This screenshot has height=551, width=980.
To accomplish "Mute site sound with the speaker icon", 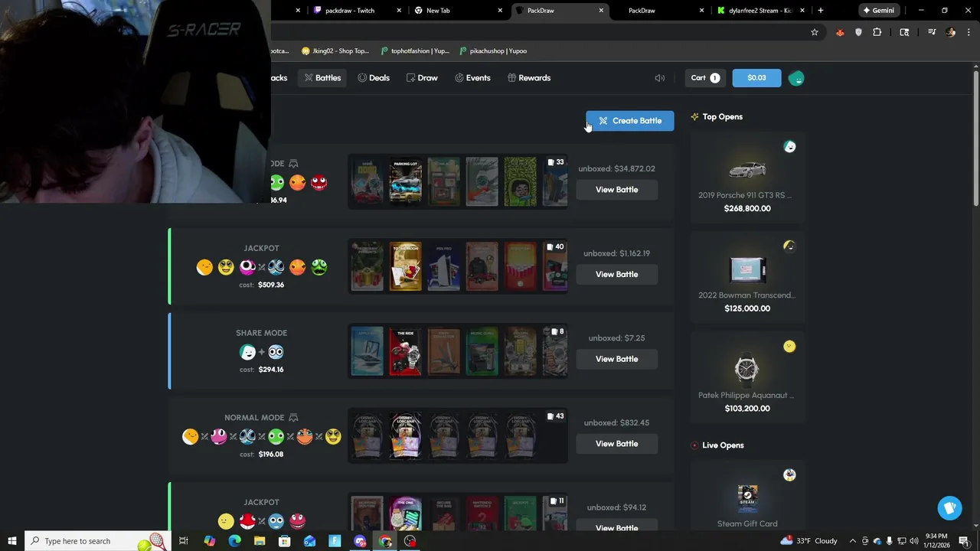I will 660,78.
